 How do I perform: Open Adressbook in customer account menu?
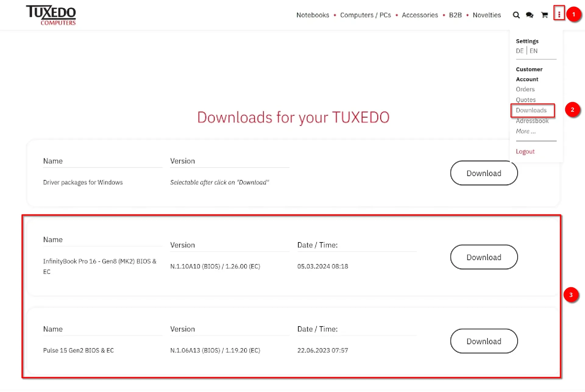click(x=532, y=120)
